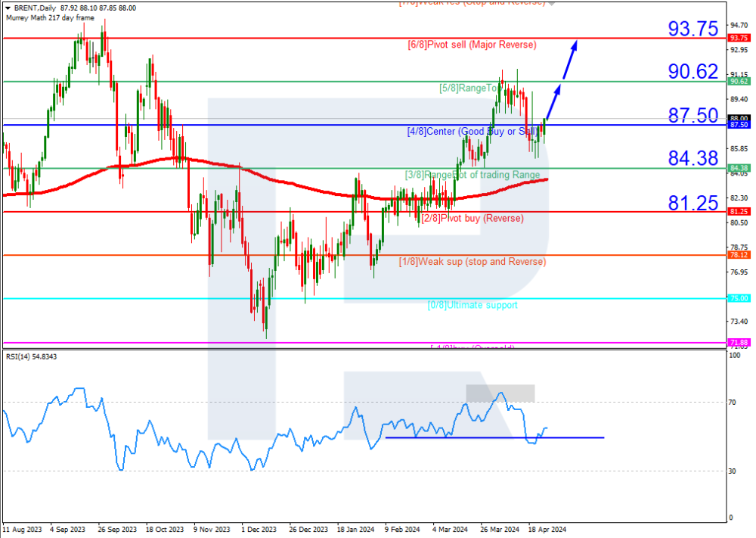Click the large blue 84.38 level text
Image resolution: width=756 pixels, height=538 pixels.
coord(692,158)
